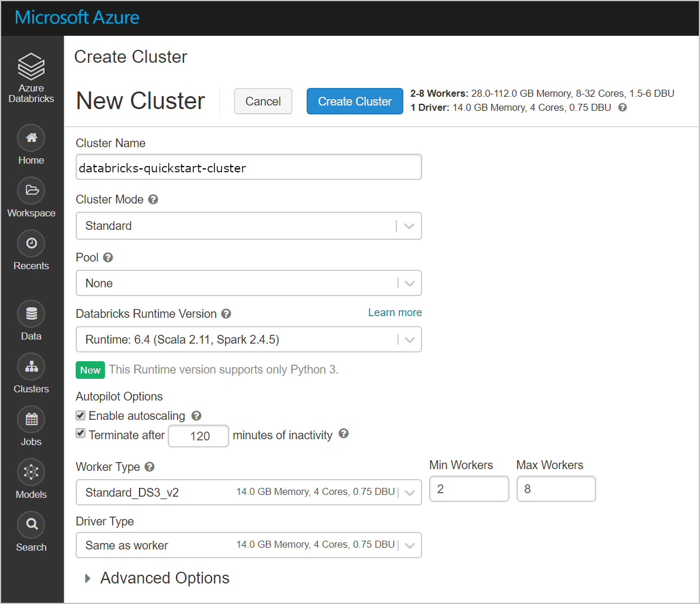
Task: Open the Models sidebar icon
Action: tap(31, 472)
